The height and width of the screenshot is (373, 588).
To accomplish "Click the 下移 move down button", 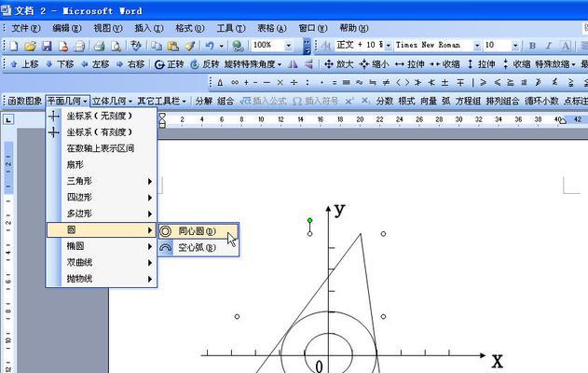I will coord(60,64).
